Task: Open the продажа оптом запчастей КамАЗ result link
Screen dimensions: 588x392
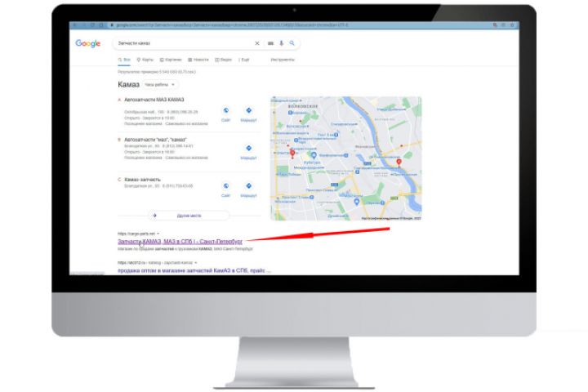Action: pos(194,270)
